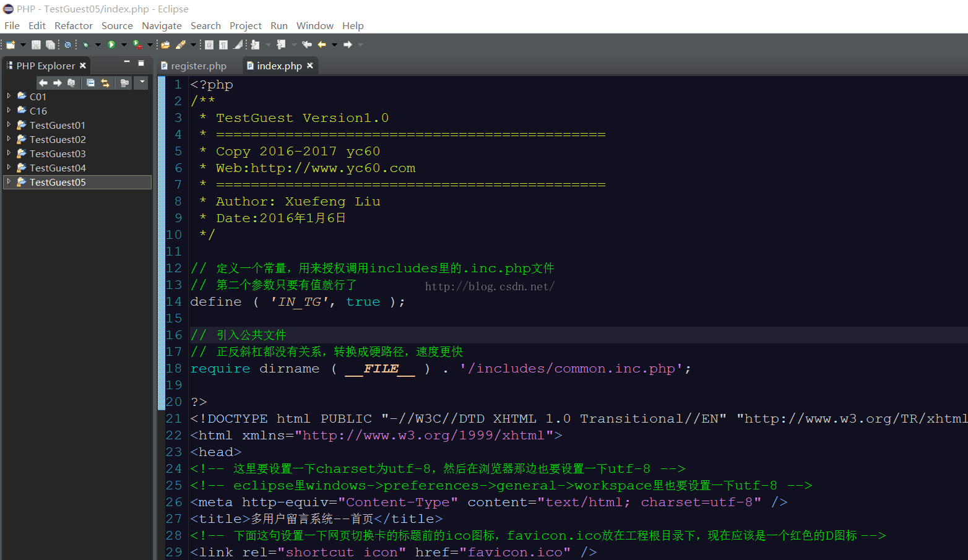Open the Help menu
The height and width of the screenshot is (560, 968).
click(x=353, y=25)
